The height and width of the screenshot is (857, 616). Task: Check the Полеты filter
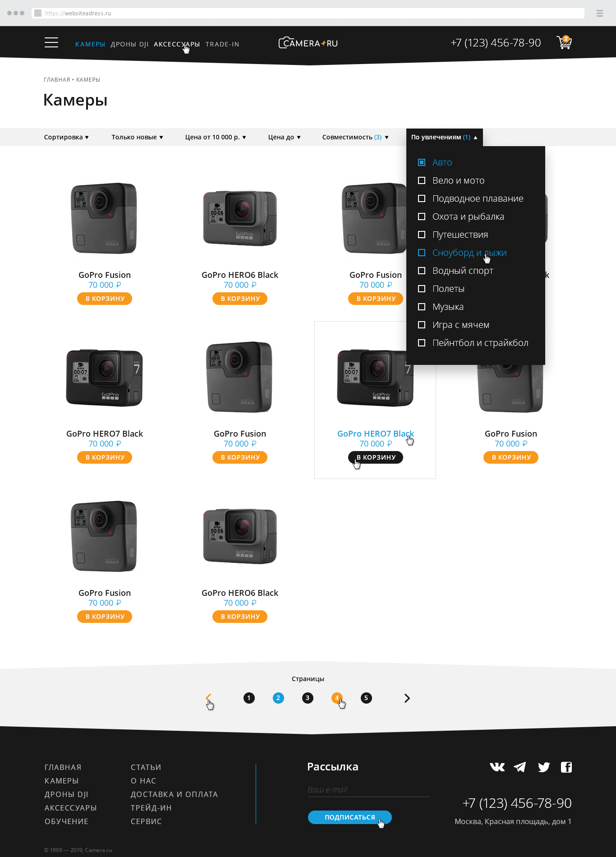tap(422, 289)
